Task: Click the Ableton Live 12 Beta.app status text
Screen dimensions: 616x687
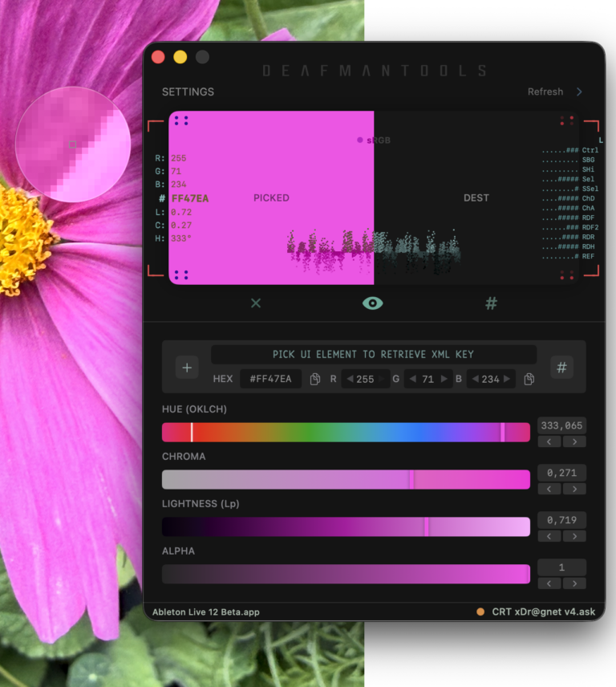Action: [206, 612]
